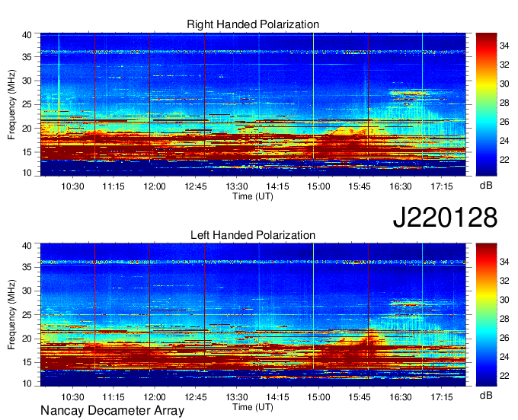Click the Right Handed Polarization spectrogram image

point(253,104)
